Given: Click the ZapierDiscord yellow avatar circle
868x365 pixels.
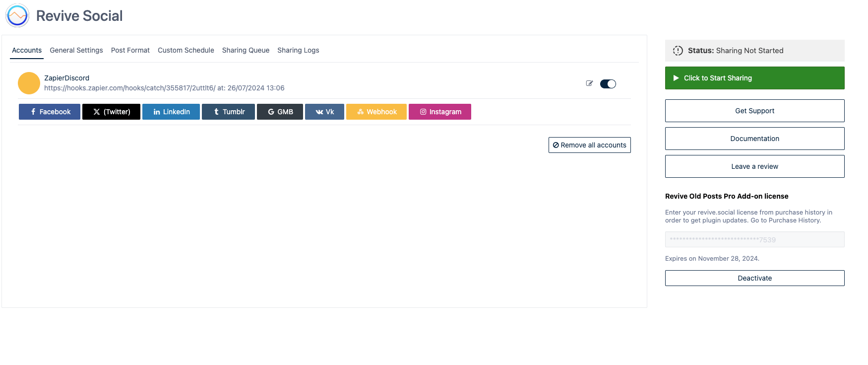Looking at the screenshot, I should click(x=29, y=83).
